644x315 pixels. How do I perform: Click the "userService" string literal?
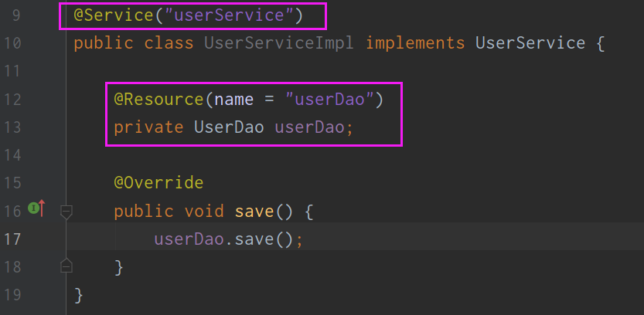[x=228, y=16]
